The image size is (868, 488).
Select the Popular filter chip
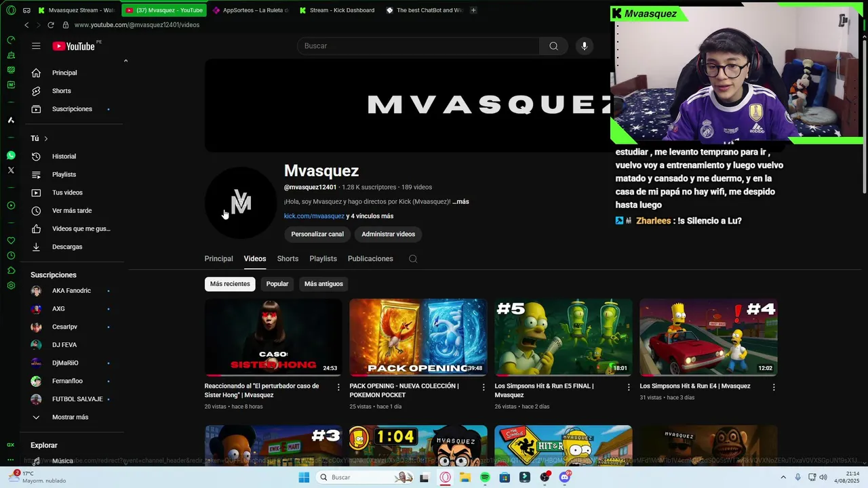pos(277,284)
